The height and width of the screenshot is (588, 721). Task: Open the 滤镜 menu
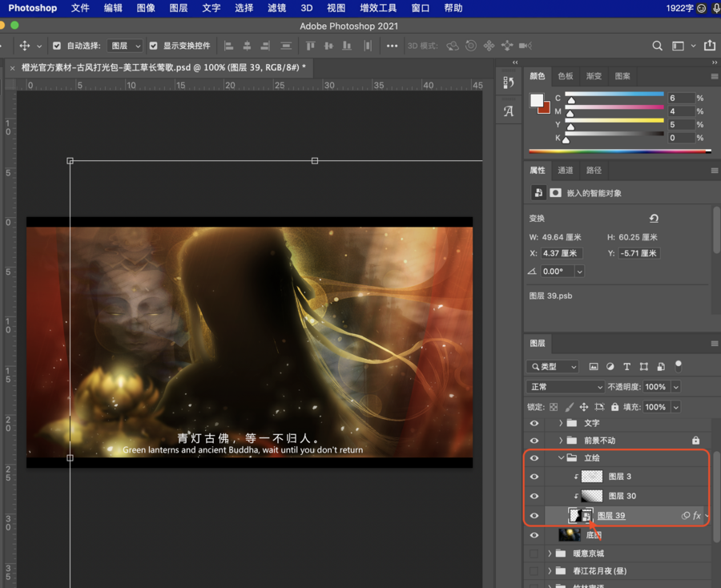tap(276, 8)
